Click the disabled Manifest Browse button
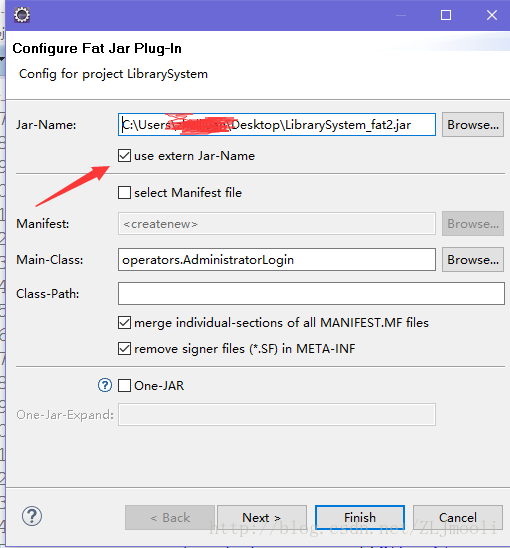 pos(473,224)
